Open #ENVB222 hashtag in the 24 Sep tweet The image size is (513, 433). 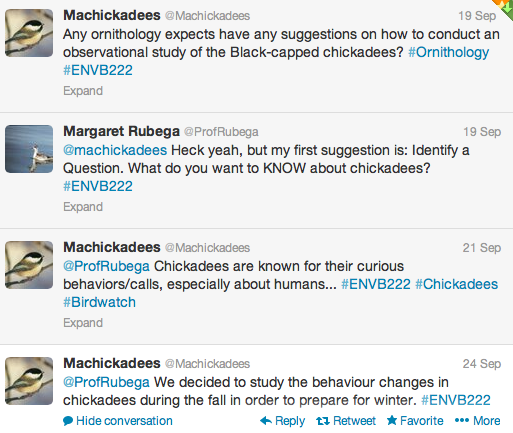point(456,400)
